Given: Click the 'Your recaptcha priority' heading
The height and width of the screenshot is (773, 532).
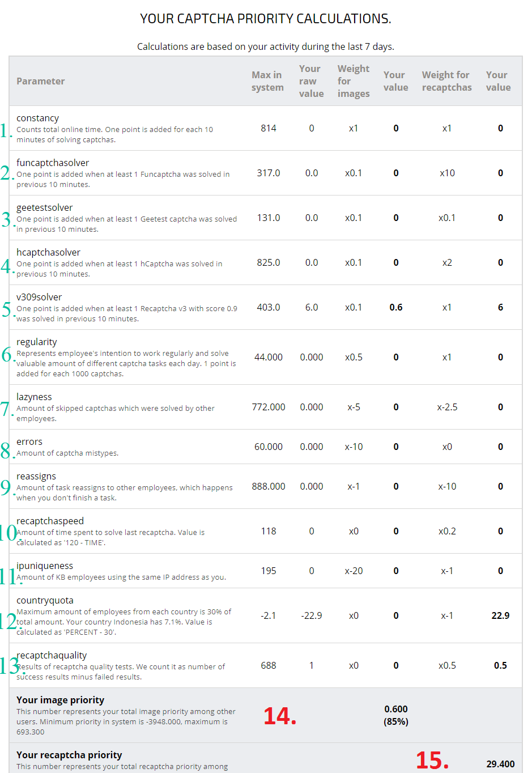Looking at the screenshot, I should 69,755.
